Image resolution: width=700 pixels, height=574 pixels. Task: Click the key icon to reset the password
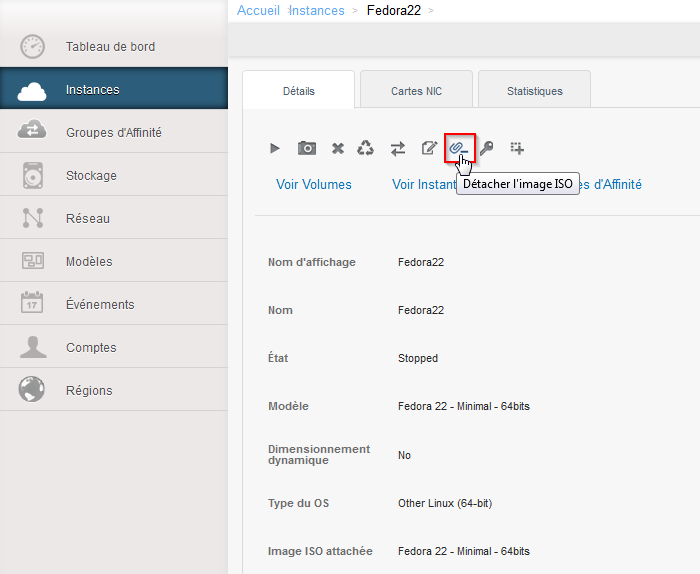tap(487, 148)
